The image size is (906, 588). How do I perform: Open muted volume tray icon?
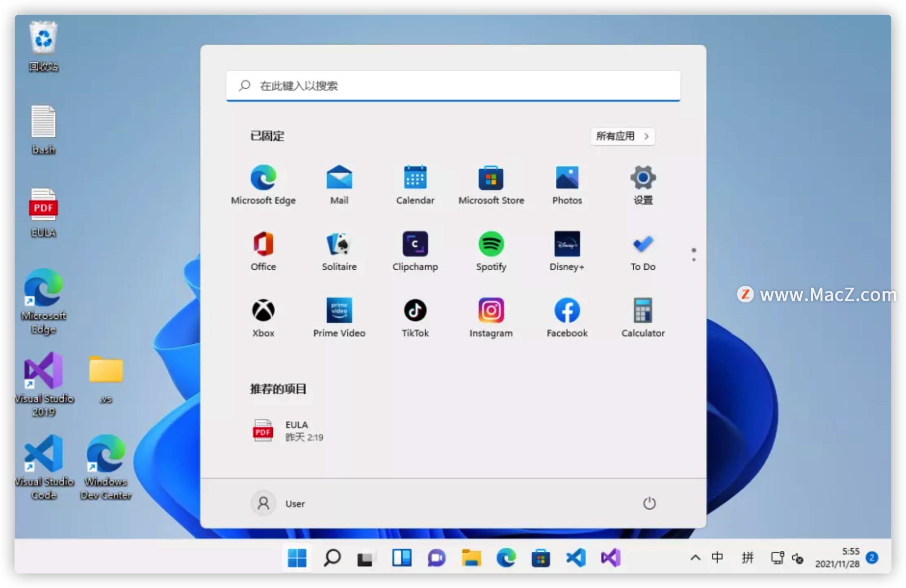point(797,558)
